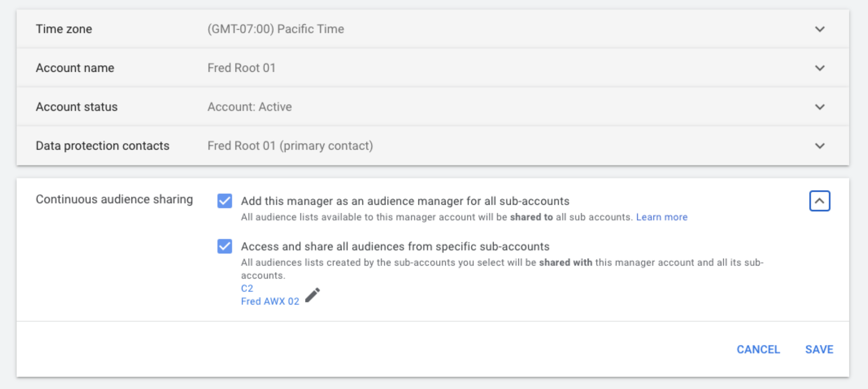Collapse the Continuous audience sharing section
868x389 pixels.
click(x=819, y=201)
